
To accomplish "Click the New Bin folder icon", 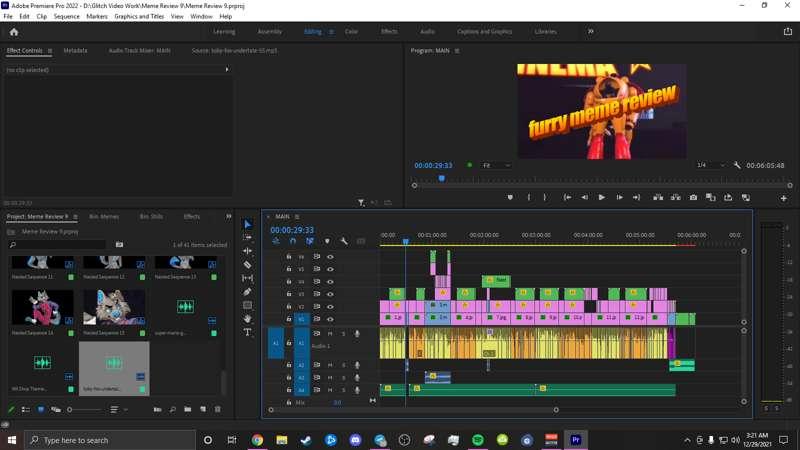I will [188, 409].
